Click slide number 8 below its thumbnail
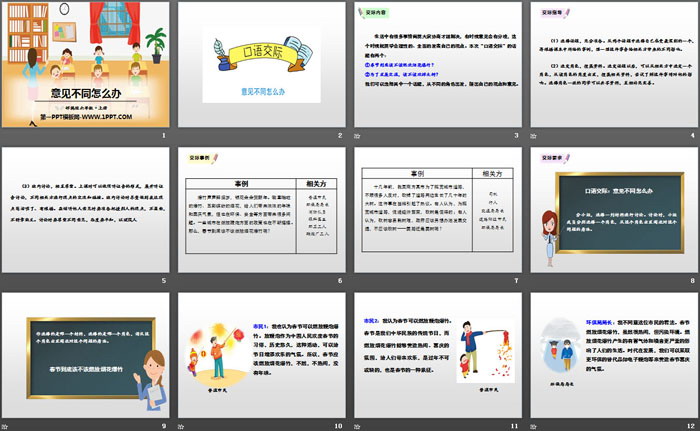The image size is (700, 431). pos(693,280)
